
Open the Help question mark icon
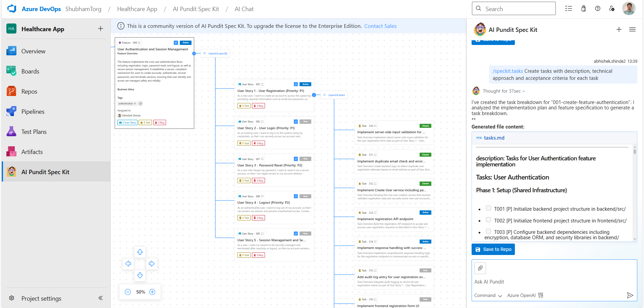[598, 8]
